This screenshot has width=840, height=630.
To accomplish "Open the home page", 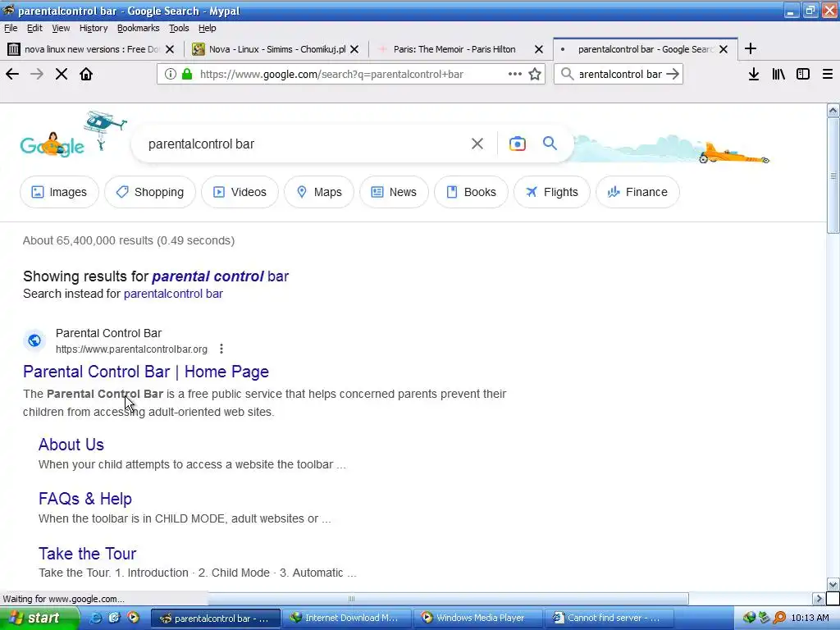I will 86,74.
